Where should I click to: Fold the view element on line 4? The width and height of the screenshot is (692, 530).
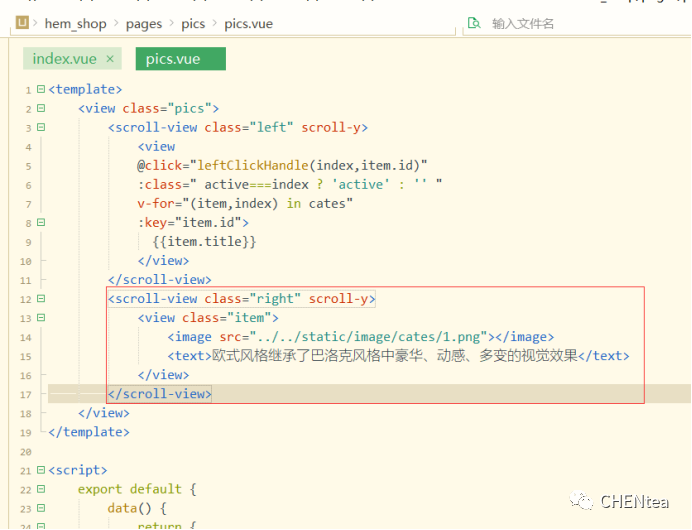(x=41, y=146)
